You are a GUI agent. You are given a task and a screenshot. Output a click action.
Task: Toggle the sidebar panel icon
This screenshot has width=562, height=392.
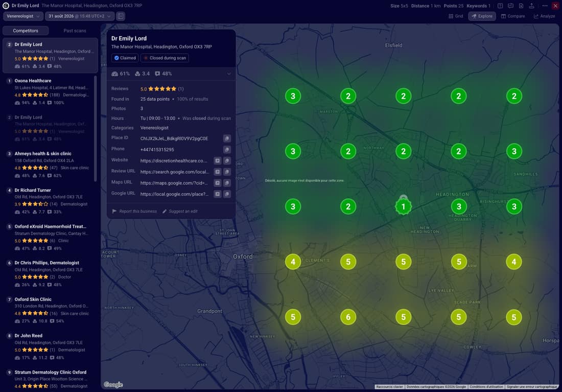point(121,16)
